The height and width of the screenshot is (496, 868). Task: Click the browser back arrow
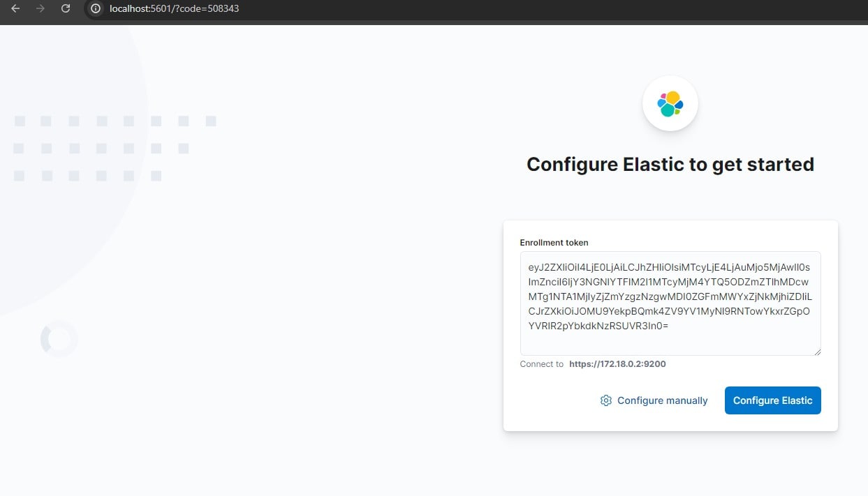[x=15, y=9]
